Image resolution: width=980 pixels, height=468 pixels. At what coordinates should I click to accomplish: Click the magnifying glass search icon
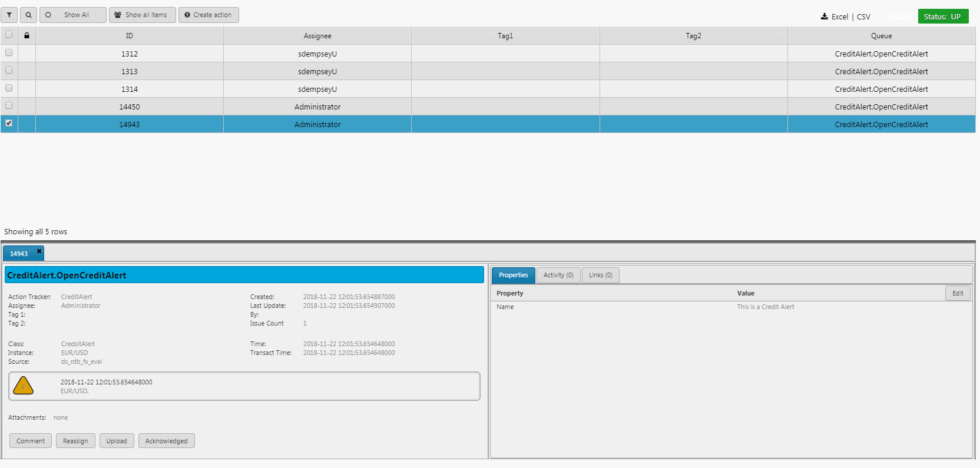tap(28, 15)
